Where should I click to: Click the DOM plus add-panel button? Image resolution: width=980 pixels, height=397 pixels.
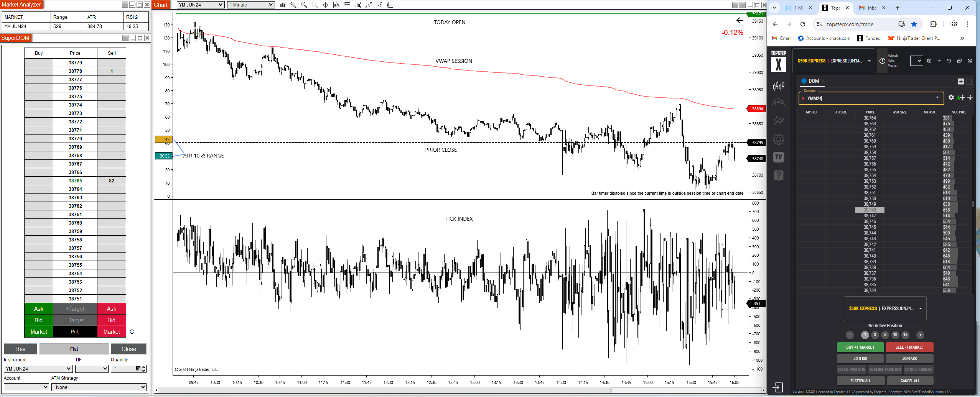[x=961, y=81]
